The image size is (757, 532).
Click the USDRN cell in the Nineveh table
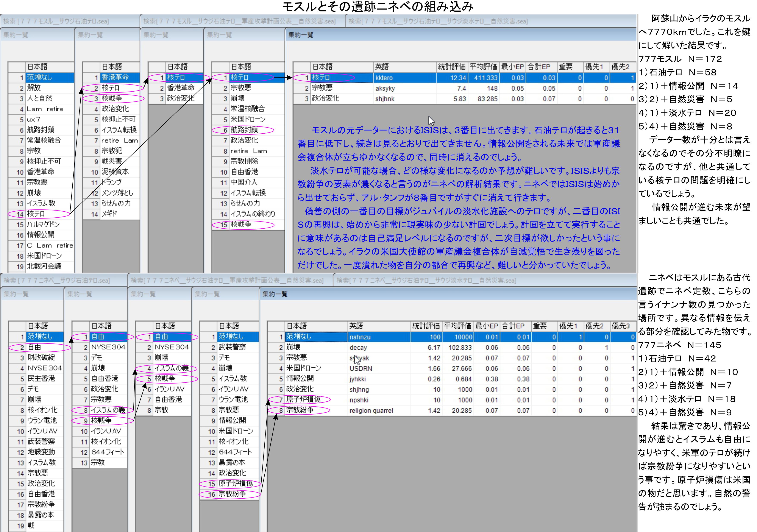[x=361, y=368]
